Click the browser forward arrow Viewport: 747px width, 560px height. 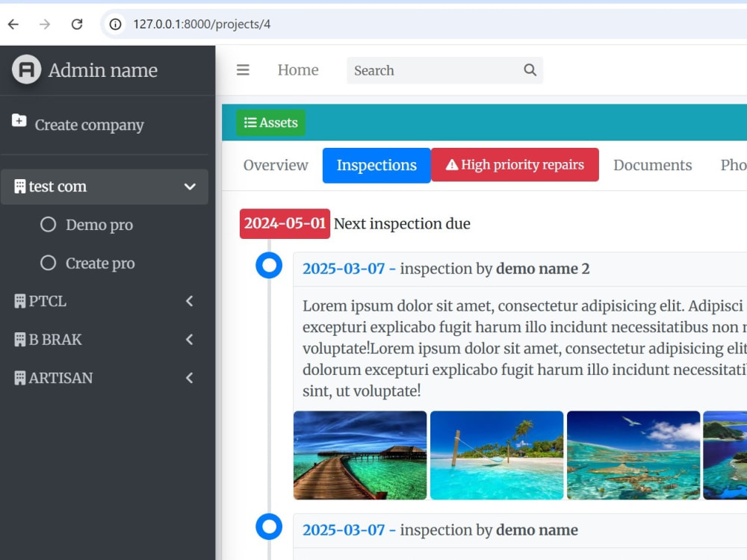(45, 25)
